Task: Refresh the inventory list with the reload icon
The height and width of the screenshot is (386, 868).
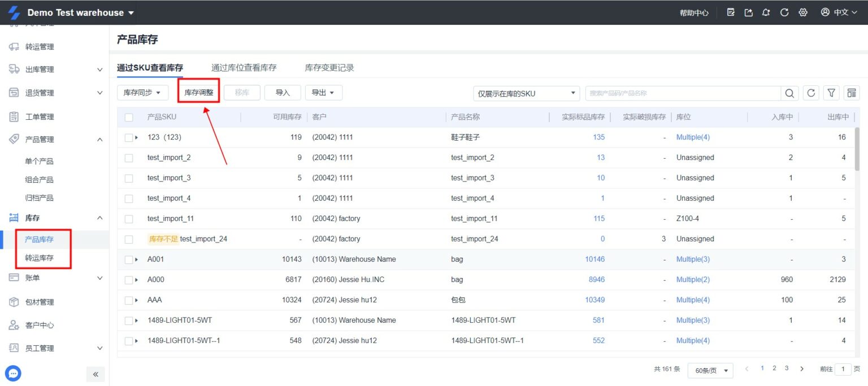Action: pyautogui.click(x=810, y=93)
